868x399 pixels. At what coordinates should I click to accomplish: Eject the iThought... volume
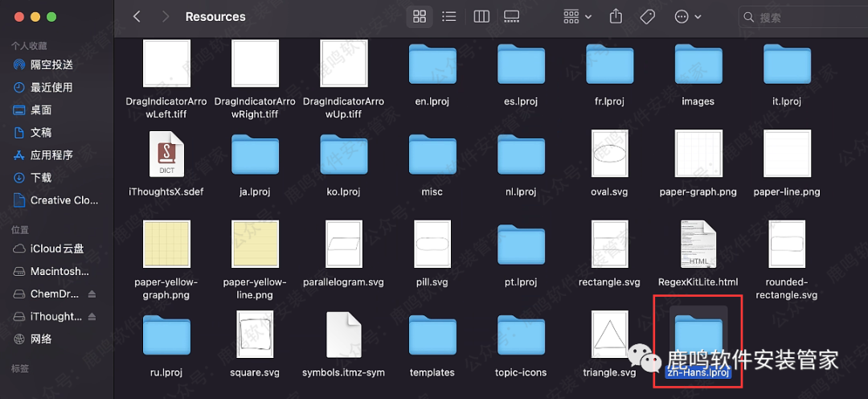tap(92, 317)
